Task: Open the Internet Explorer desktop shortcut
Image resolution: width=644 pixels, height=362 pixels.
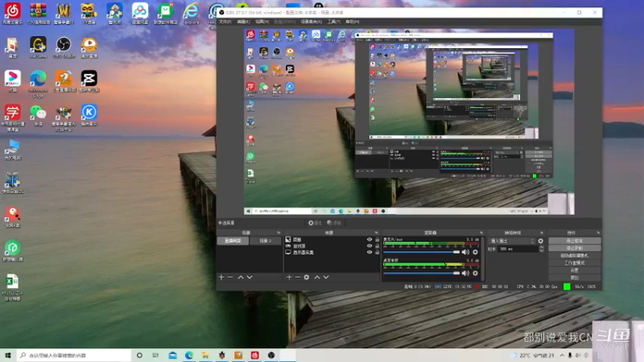Action: click(x=191, y=13)
